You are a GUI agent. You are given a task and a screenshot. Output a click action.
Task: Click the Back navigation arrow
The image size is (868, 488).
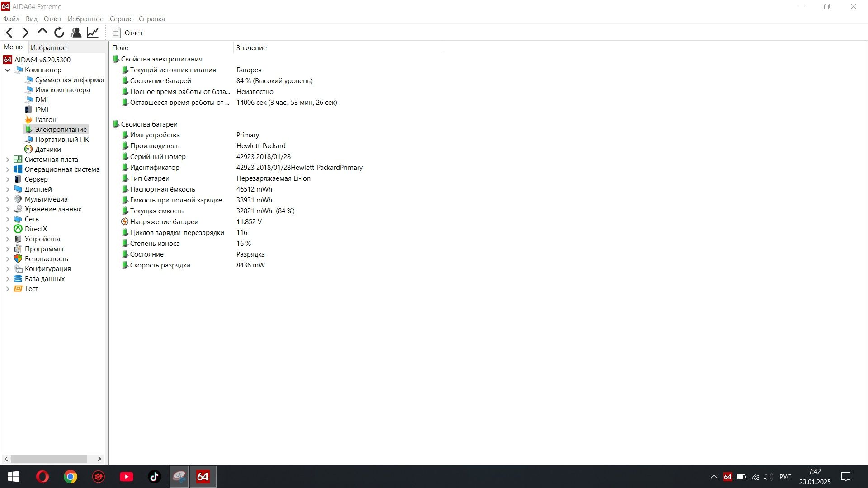pos(9,33)
